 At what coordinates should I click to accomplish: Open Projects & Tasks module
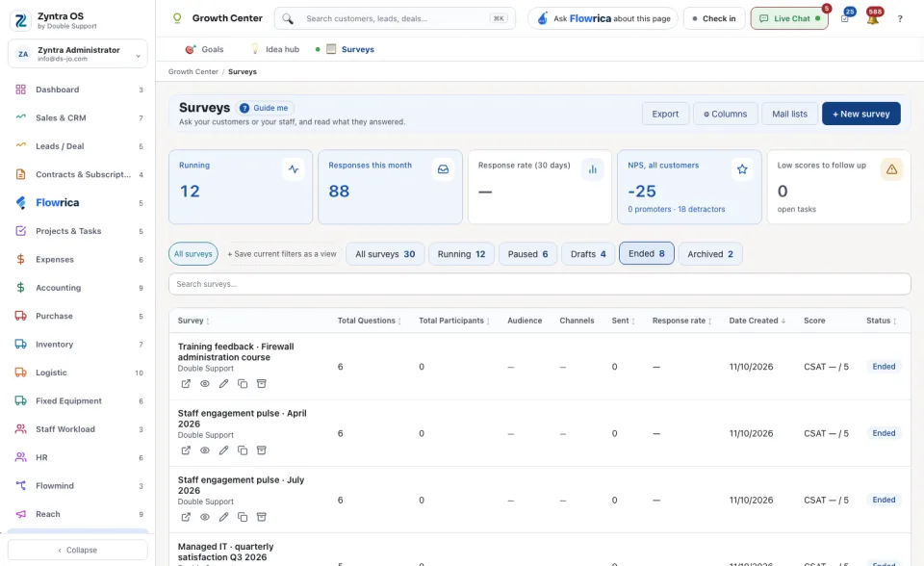click(x=78, y=231)
